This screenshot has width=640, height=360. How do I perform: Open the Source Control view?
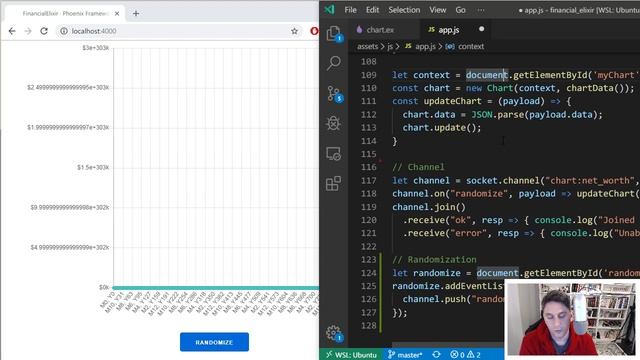[x=334, y=93]
